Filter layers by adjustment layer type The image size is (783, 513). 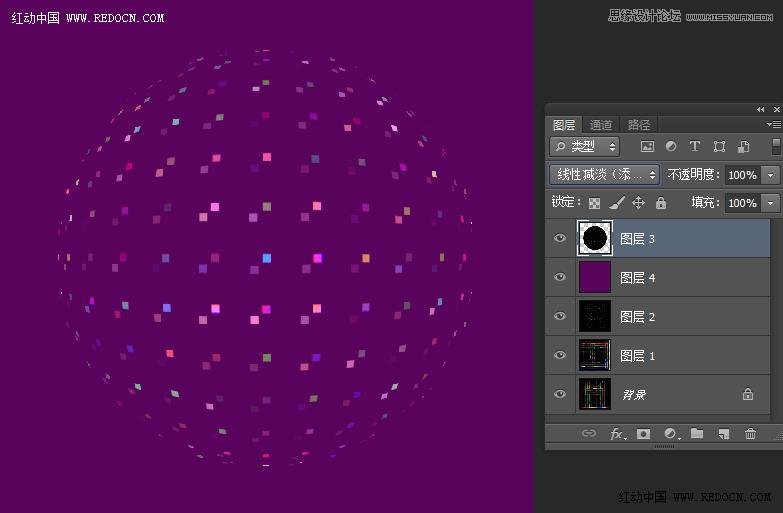pyautogui.click(x=671, y=146)
